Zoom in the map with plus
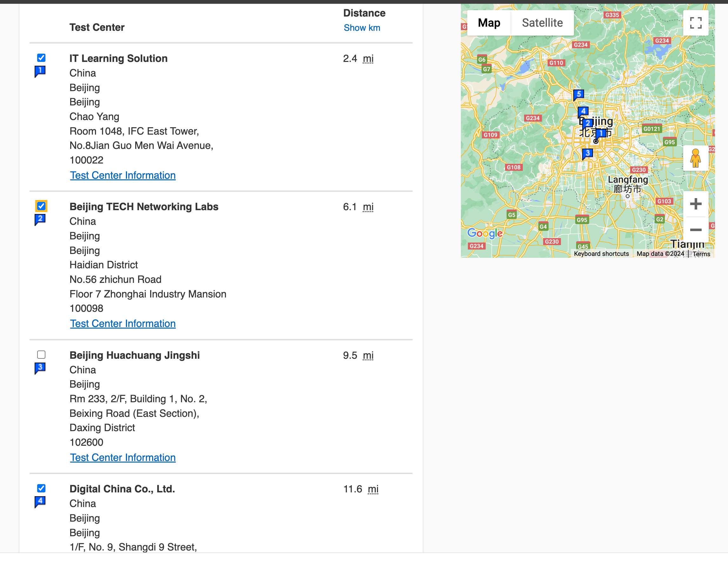728x567 pixels. [695, 204]
